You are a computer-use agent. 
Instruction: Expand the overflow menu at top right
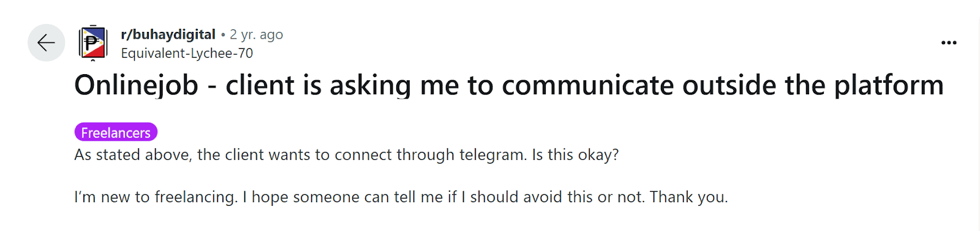pyautogui.click(x=949, y=43)
